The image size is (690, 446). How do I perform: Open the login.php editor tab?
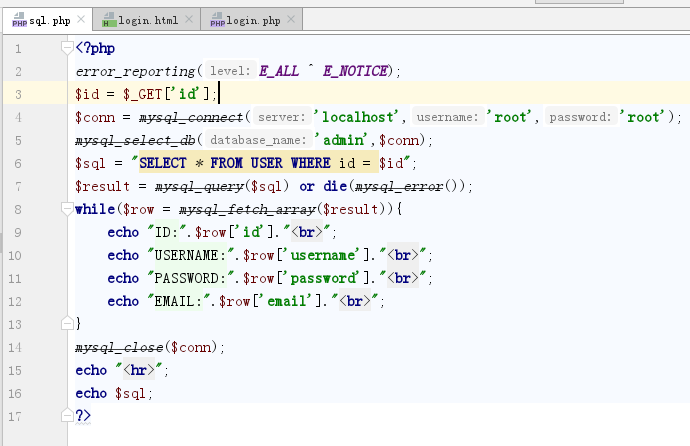click(253, 20)
